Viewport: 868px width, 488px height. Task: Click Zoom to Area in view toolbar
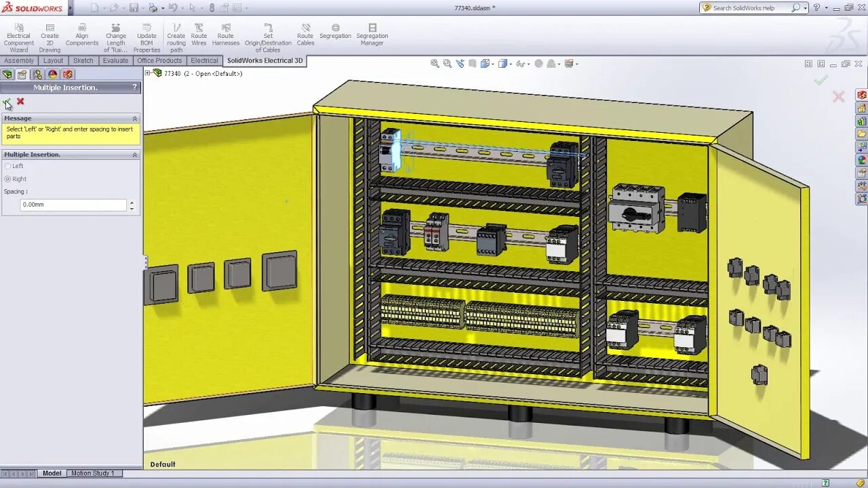point(447,63)
